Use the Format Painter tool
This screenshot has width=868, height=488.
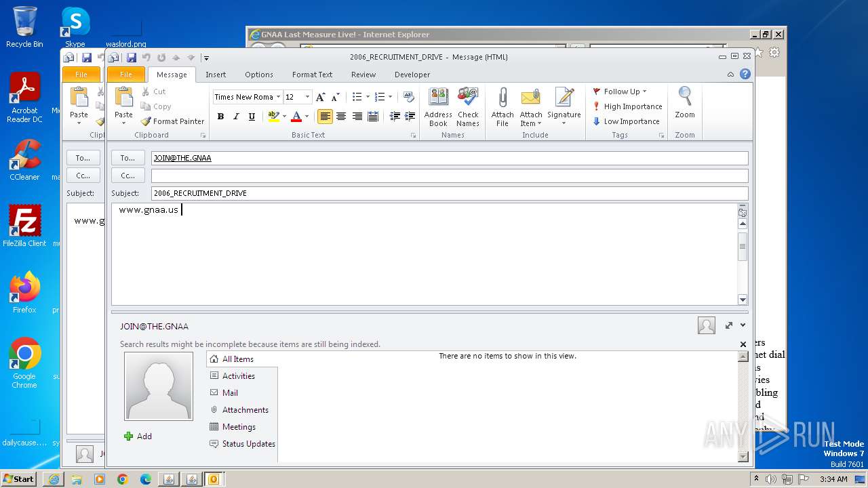tap(172, 121)
